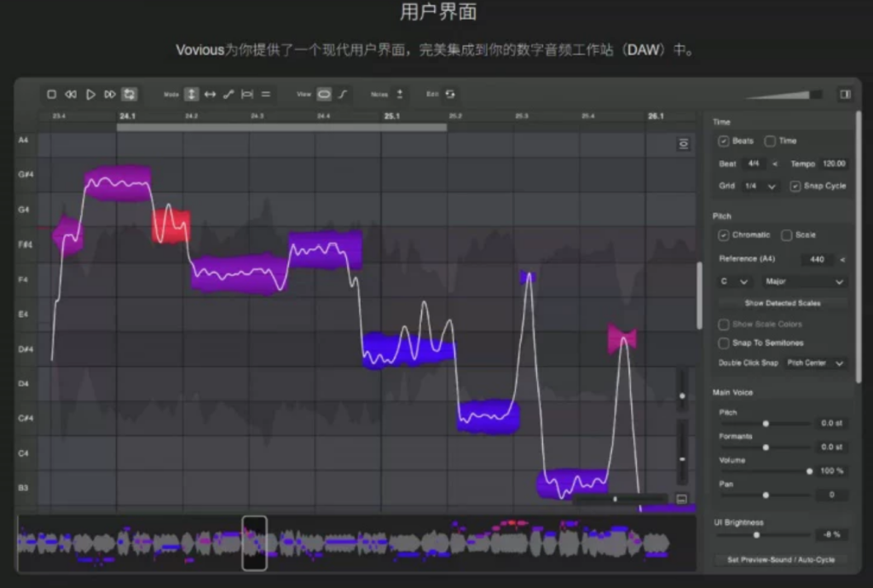Choose the pitch curve draw tool
873x588 pixels.
click(x=228, y=95)
